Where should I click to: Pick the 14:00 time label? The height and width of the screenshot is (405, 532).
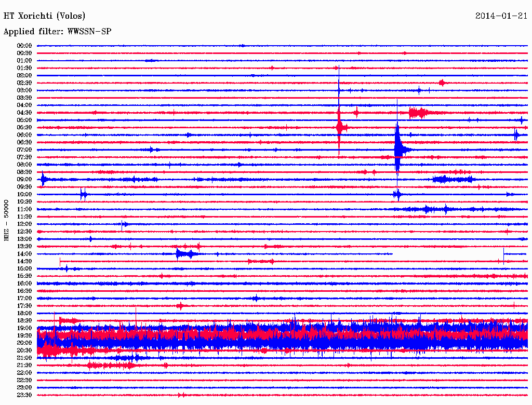(24, 254)
